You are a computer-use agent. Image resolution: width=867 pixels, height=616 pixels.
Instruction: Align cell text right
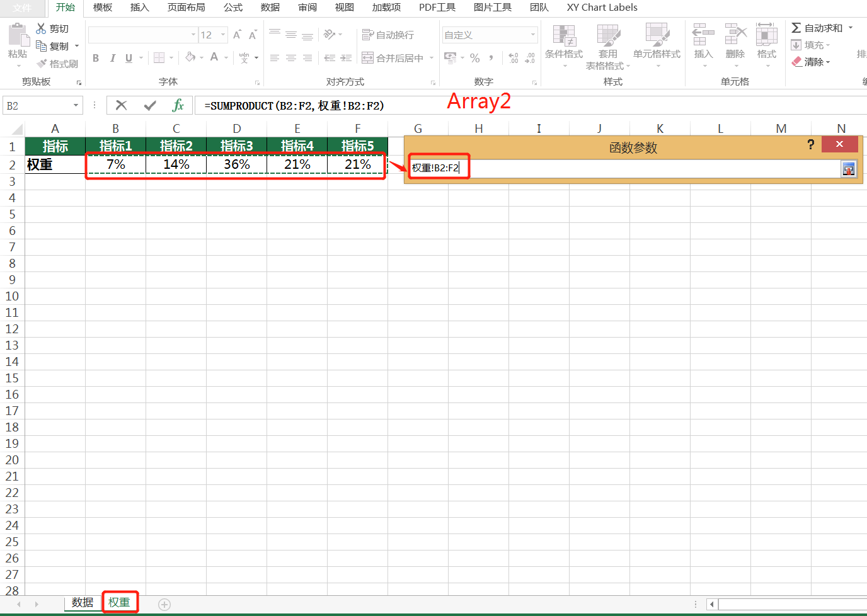point(307,58)
